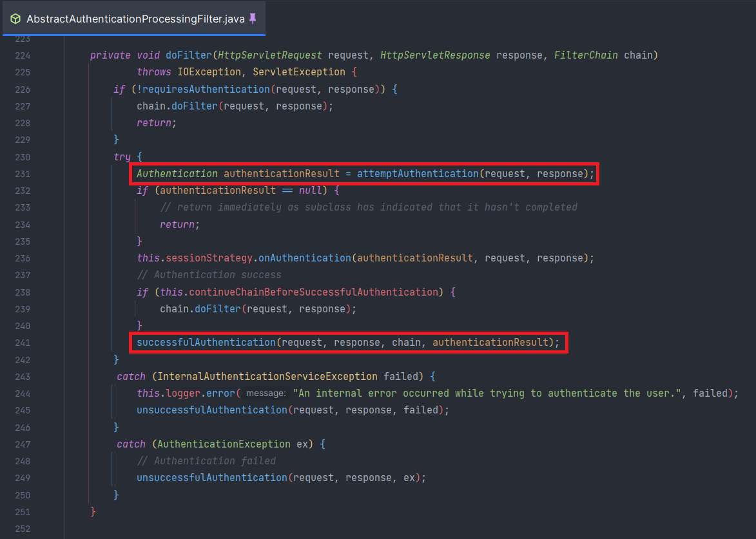Click the class file icon in the tab

[x=15, y=19]
